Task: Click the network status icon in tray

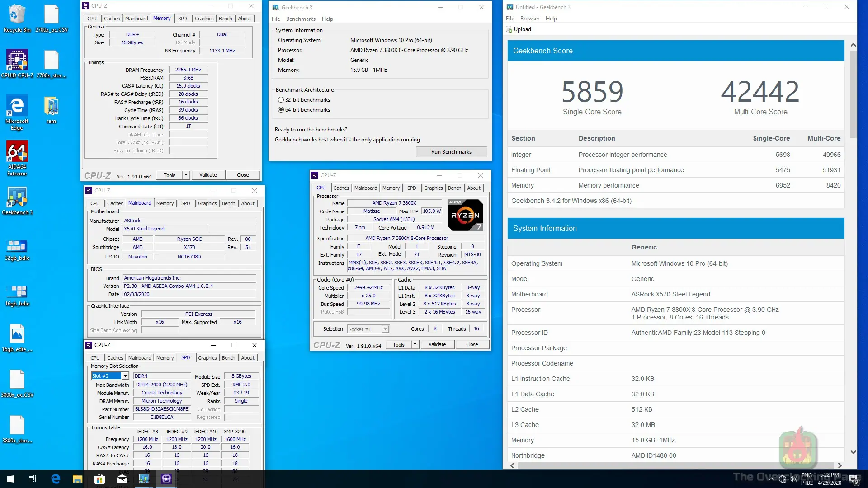Action: (783, 479)
